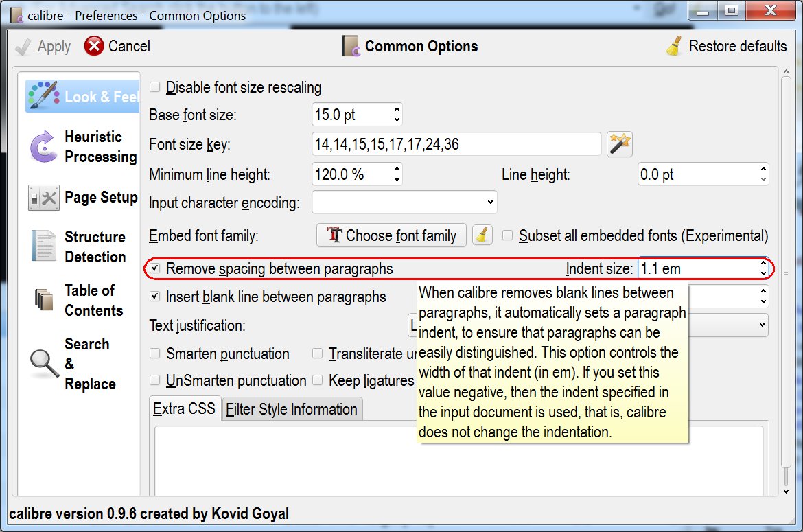Click the Font size key field
Screen dimensions: 803x532
coord(456,144)
